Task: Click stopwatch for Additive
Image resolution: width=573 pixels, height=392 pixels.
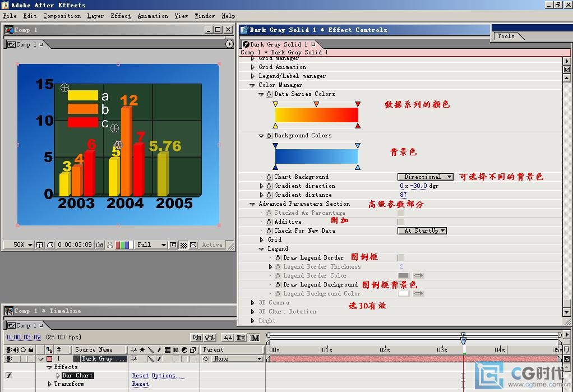Action: click(269, 222)
